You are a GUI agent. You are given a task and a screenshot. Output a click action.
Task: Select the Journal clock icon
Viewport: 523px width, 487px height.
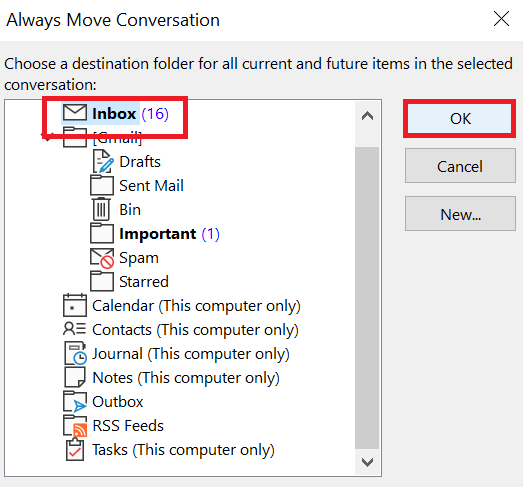[75, 353]
